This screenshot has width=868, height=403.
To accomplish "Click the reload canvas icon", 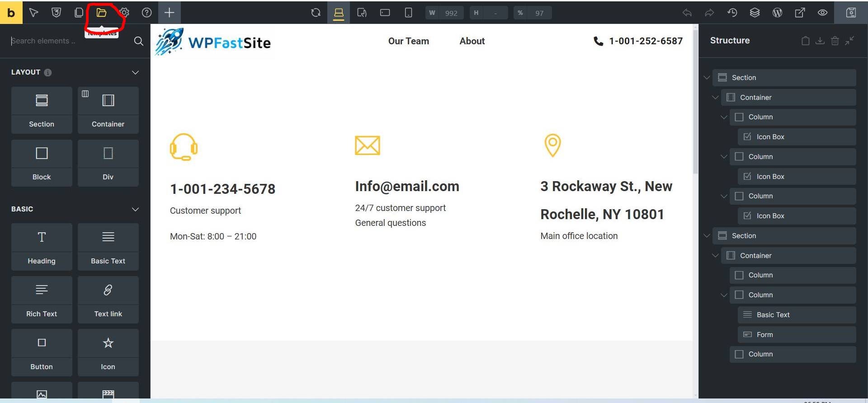I will (x=316, y=13).
